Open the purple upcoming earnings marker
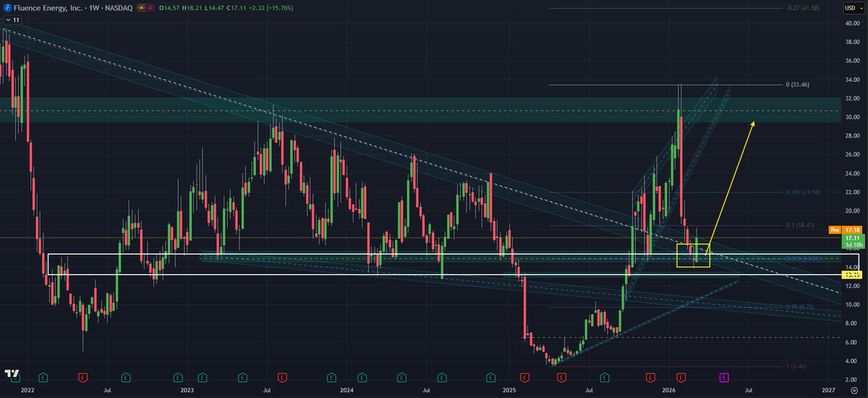This screenshot has width=868, height=398. tap(724, 378)
